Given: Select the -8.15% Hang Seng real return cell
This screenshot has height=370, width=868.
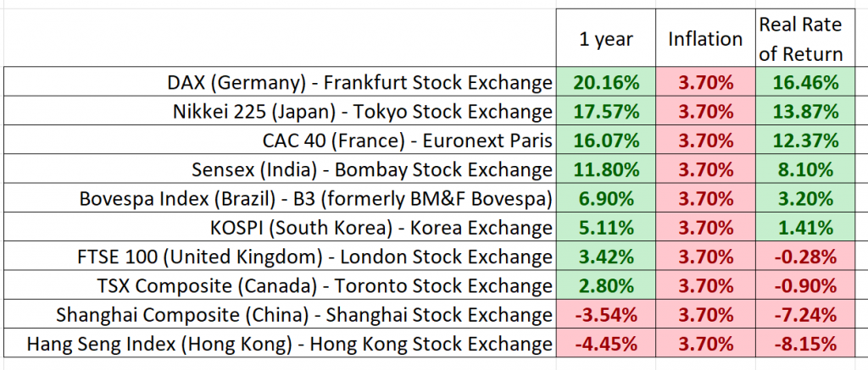Looking at the screenshot, I should click(800, 344).
